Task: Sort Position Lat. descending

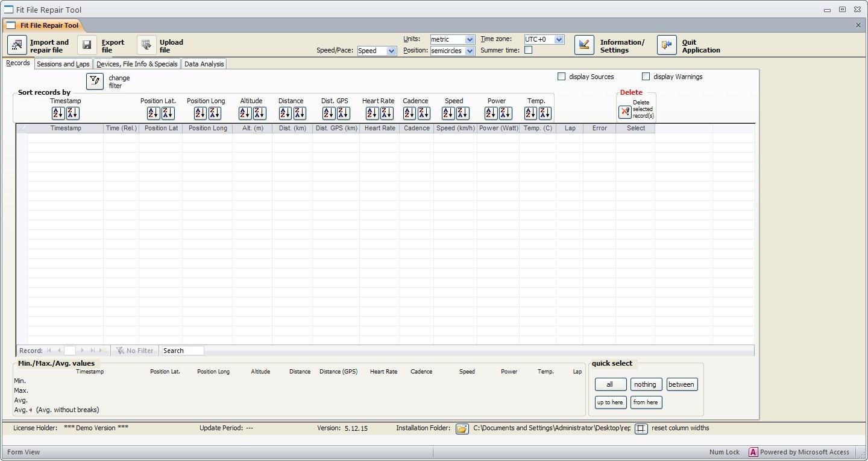Action: pyautogui.click(x=168, y=113)
